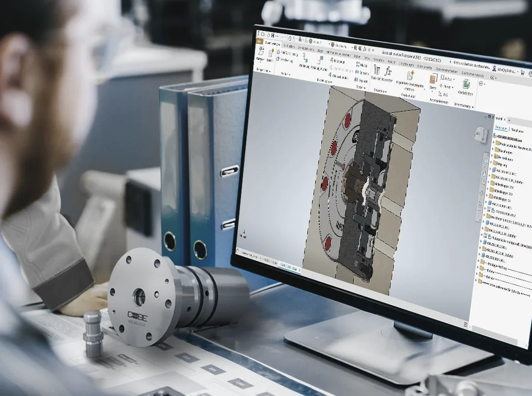Open the Stückliste bill of materials
Screen dimensions: 532x396
(x=376, y=72)
